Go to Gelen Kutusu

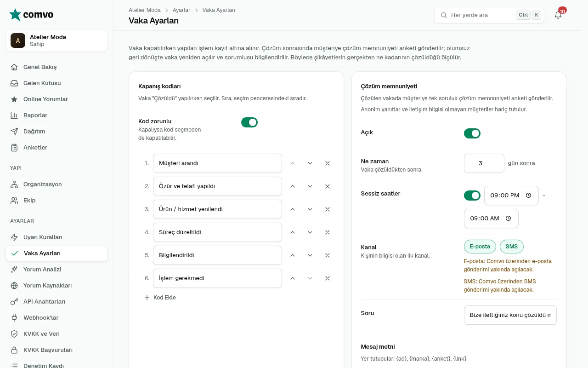[x=57, y=83]
